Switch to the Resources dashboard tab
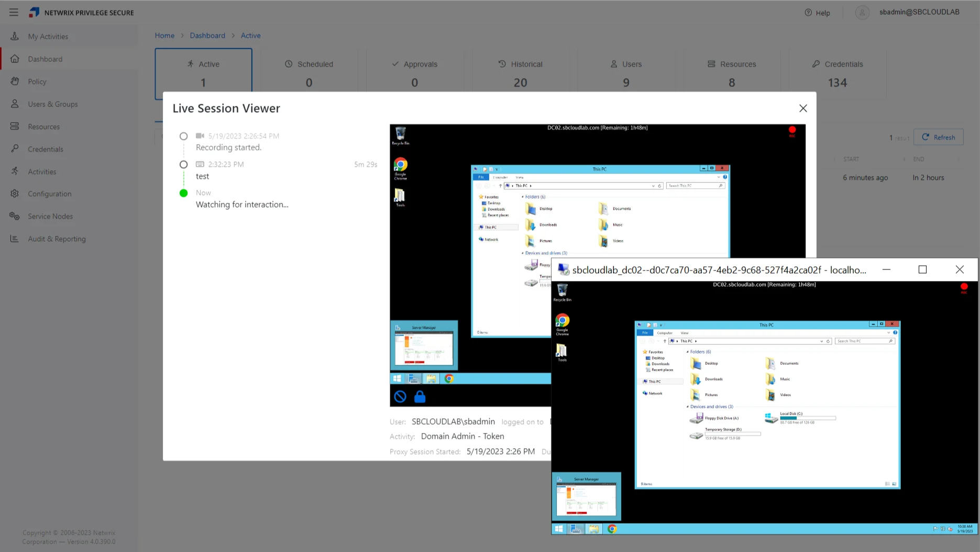 pos(732,73)
